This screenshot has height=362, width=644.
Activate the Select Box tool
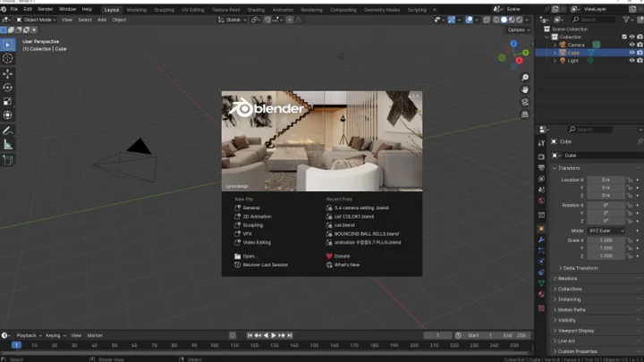tap(7, 45)
